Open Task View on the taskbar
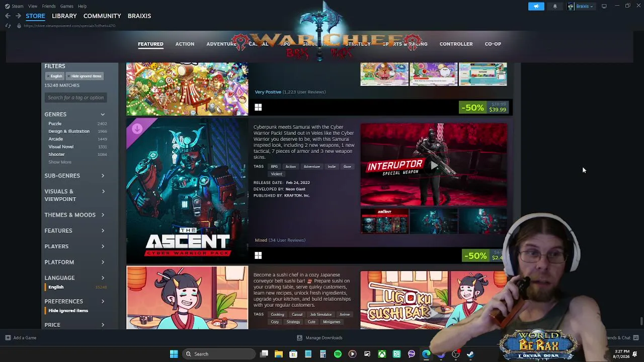644x362 pixels. [x=264, y=354]
